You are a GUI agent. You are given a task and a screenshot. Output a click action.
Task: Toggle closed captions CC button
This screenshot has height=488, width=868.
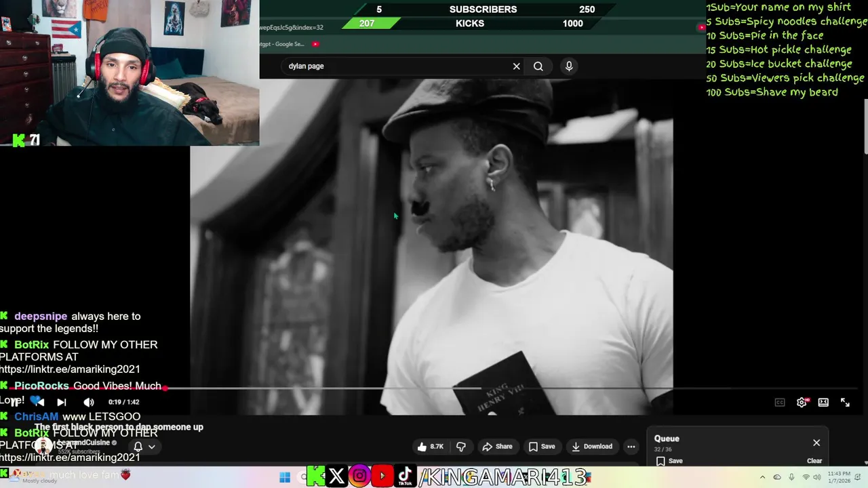tap(780, 403)
